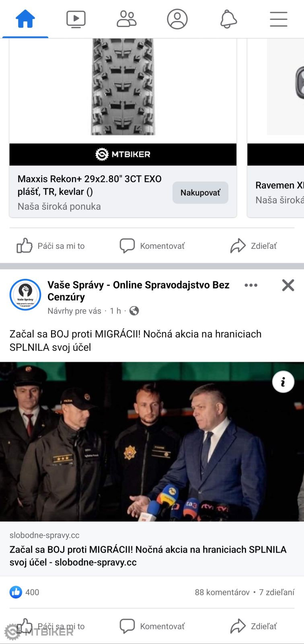Open 88 komentárov comments
Viewport: 304px width, 644px height.
coord(222,592)
